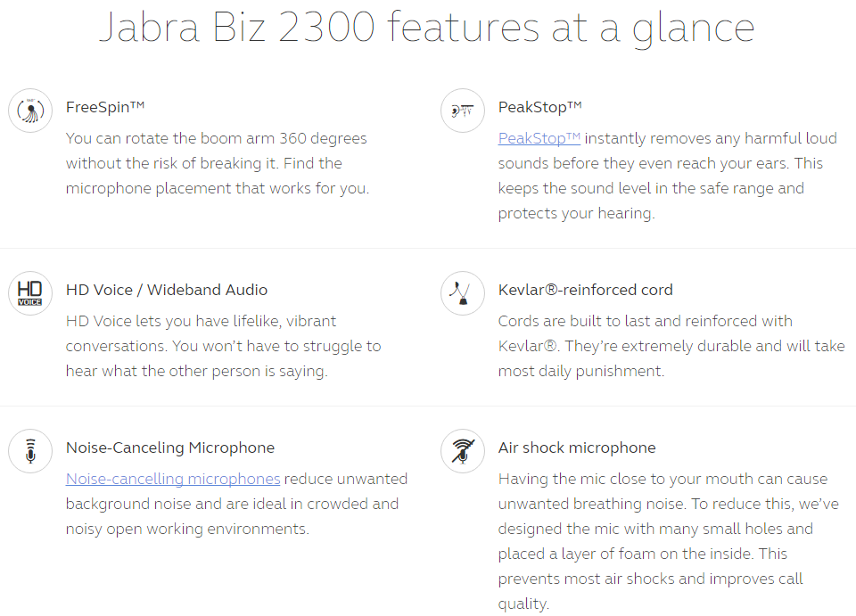The height and width of the screenshot is (616, 856).
Task: Click the harmful loud sounds description text
Action: coord(667,176)
